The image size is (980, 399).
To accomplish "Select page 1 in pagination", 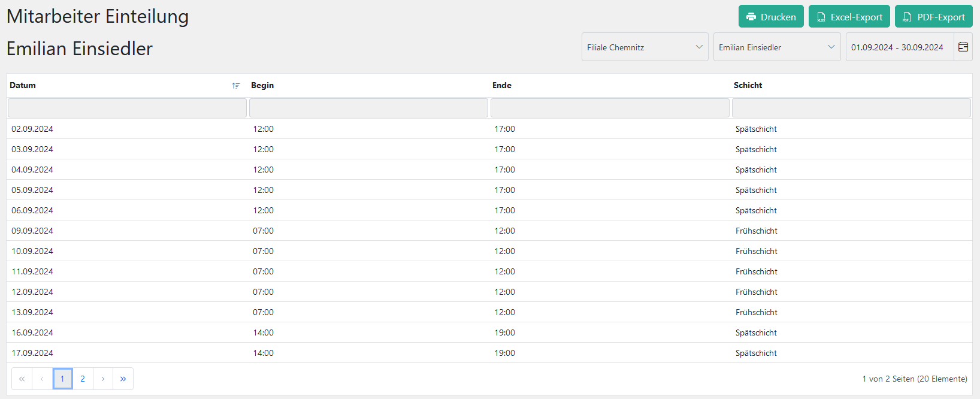I will tap(62, 379).
